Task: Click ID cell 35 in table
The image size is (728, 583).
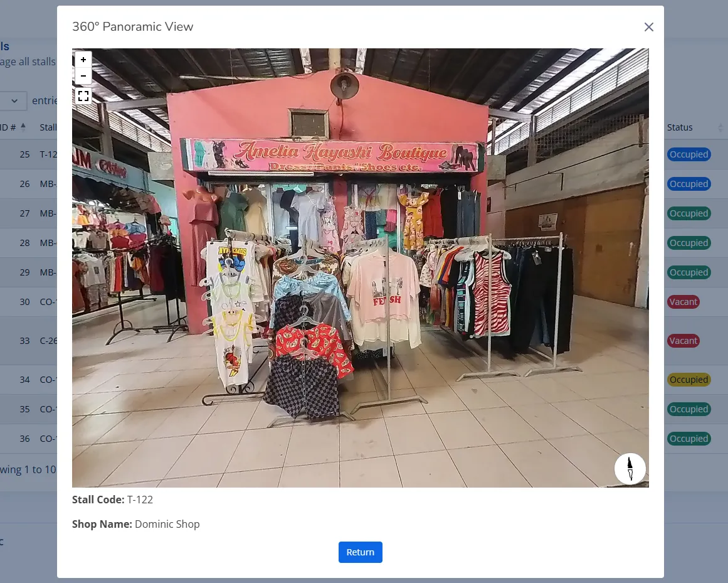Action: (x=24, y=409)
